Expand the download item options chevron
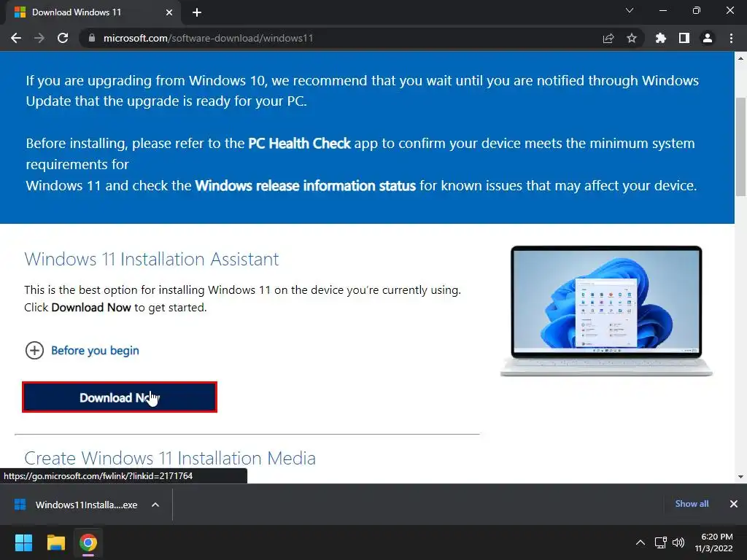 pyautogui.click(x=155, y=505)
